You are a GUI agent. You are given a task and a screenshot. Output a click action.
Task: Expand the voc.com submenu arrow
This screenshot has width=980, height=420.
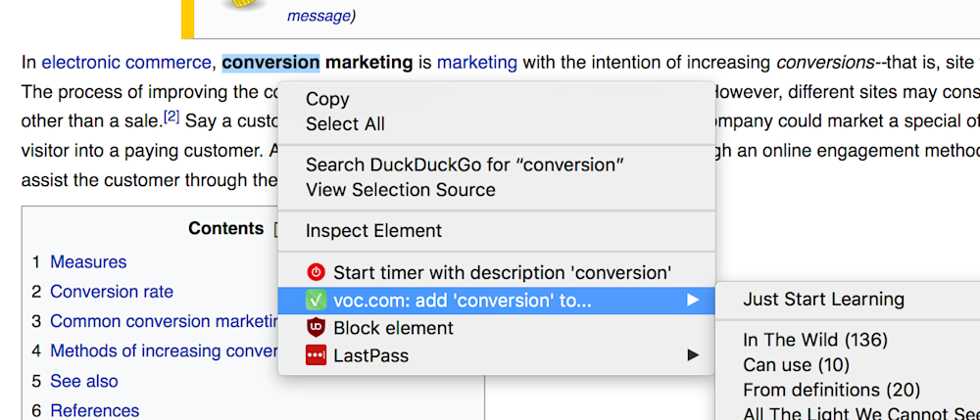point(693,301)
